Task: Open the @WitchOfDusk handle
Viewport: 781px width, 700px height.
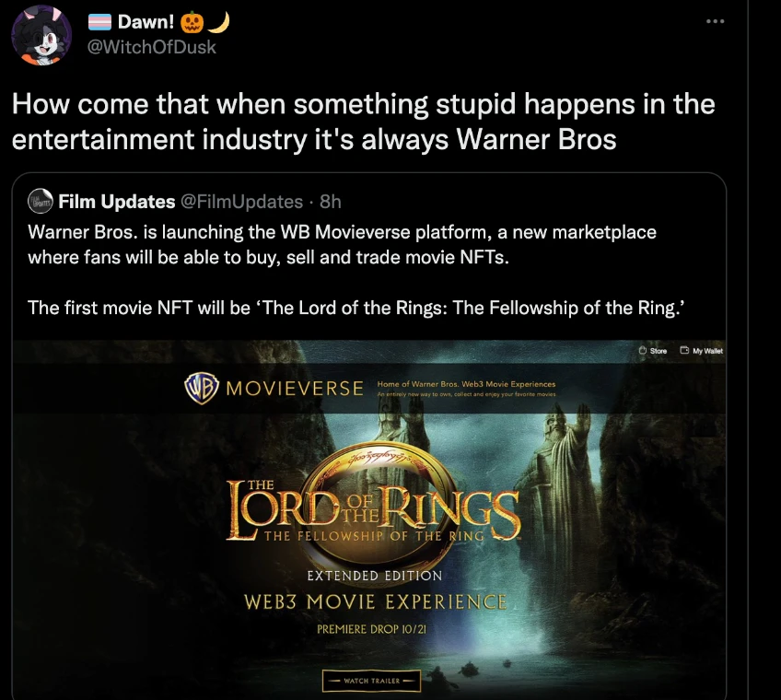Action: (152, 47)
